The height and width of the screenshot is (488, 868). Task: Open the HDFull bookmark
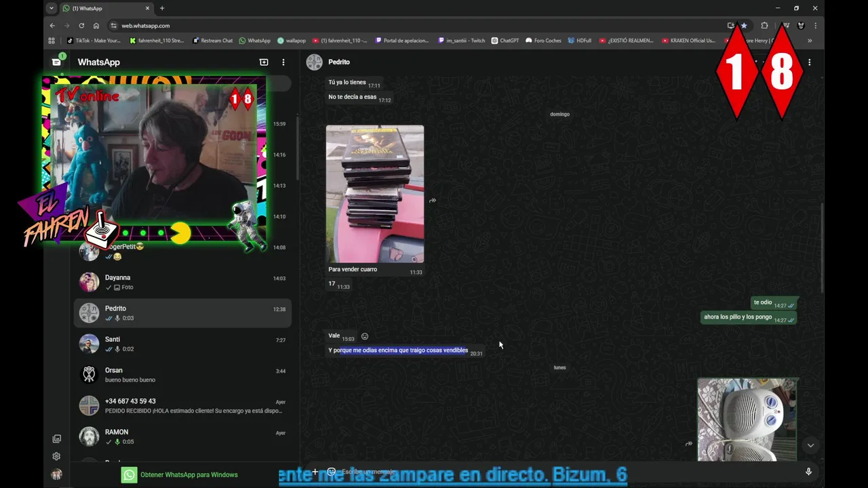coord(580,41)
